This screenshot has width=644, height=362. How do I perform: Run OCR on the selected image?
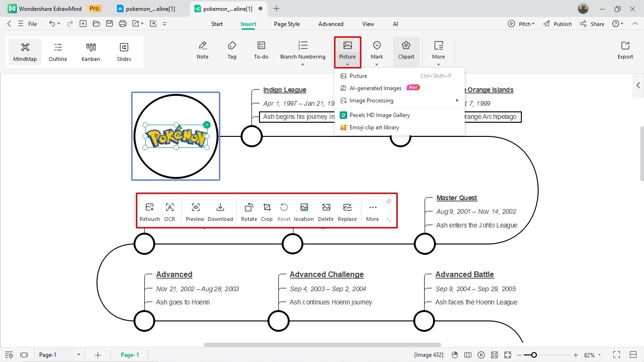[x=170, y=212]
